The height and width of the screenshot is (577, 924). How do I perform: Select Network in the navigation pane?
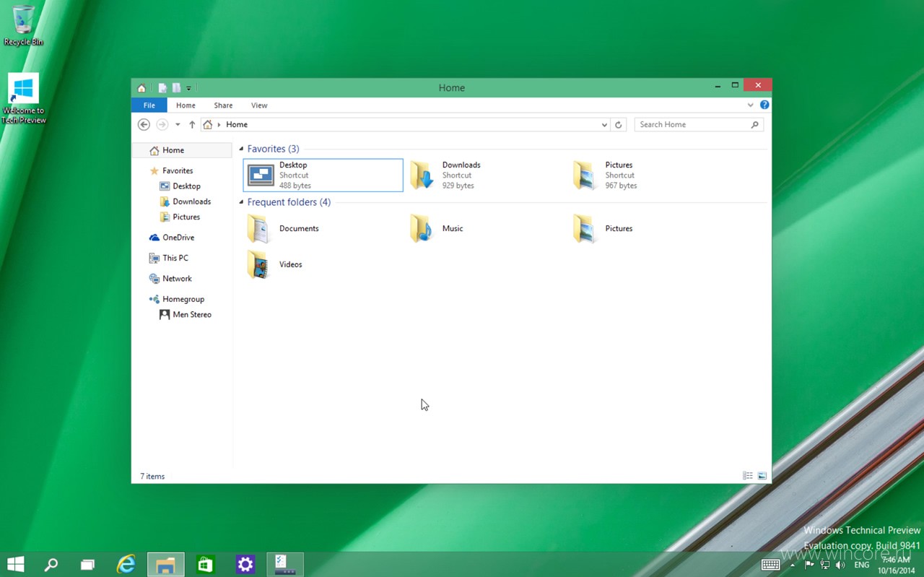177,278
